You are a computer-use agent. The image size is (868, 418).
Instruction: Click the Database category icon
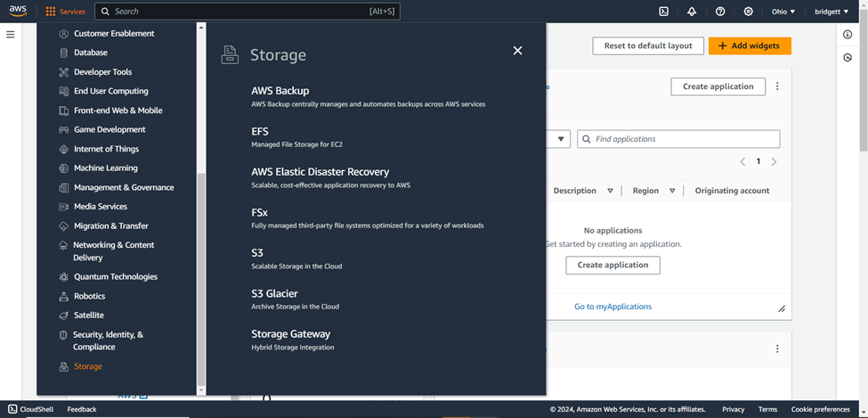[x=64, y=53]
